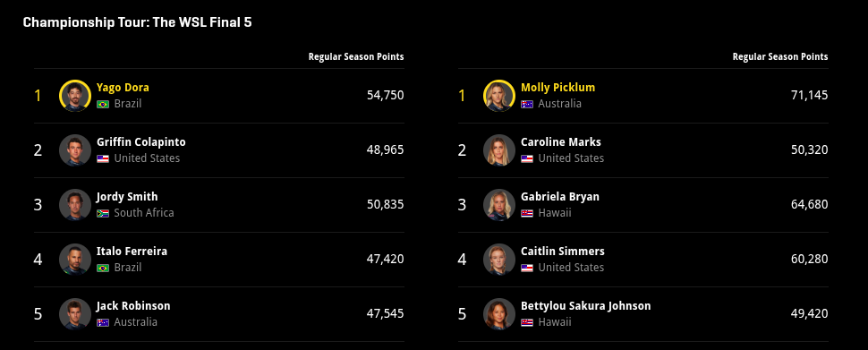Image resolution: width=868 pixels, height=350 pixels.
Task: Open the Molly Picklum name link
Action: (558, 88)
